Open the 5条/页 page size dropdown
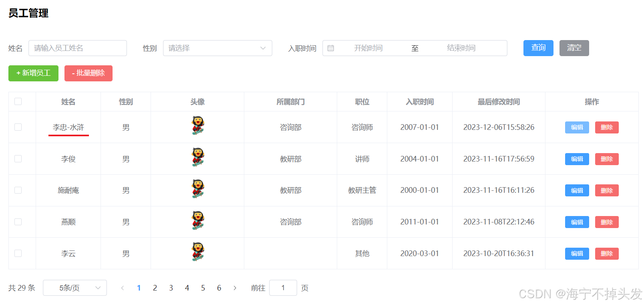 [75, 288]
